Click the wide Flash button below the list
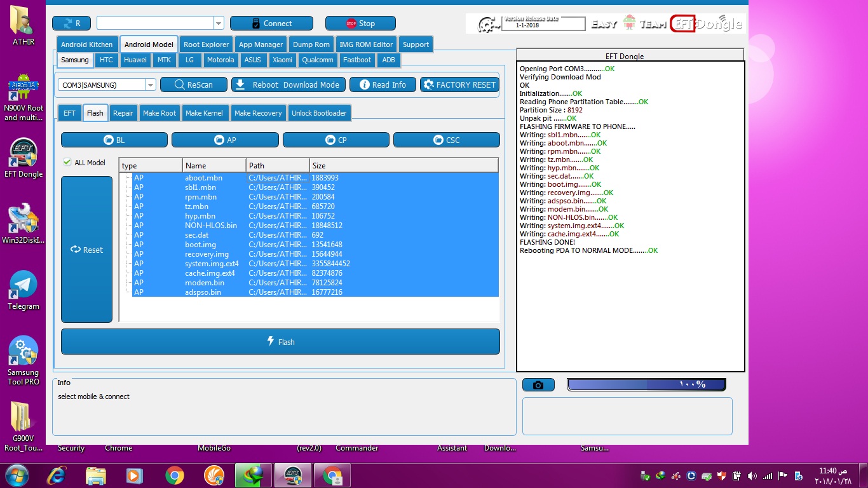The height and width of the screenshot is (488, 868). (280, 342)
